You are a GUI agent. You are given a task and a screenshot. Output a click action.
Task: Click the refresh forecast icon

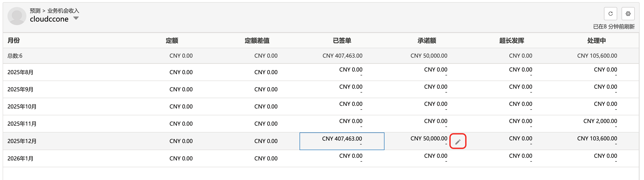point(610,14)
